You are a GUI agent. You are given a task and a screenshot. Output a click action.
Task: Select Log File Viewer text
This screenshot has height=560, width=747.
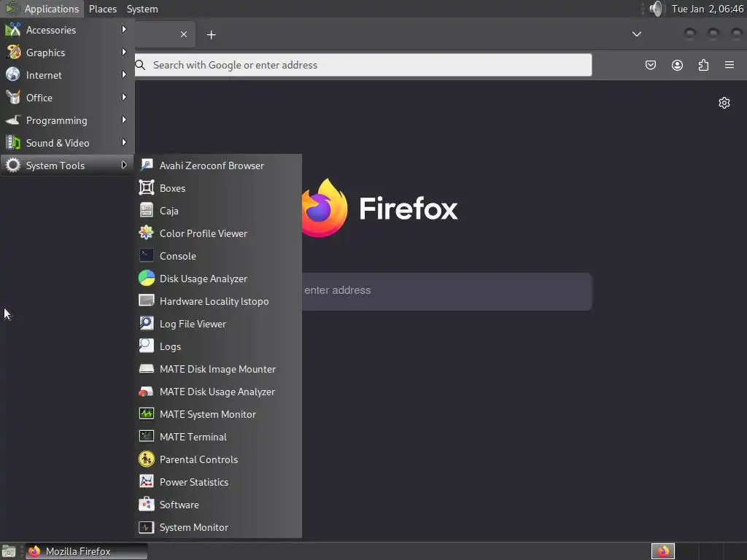tap(193, 324)
